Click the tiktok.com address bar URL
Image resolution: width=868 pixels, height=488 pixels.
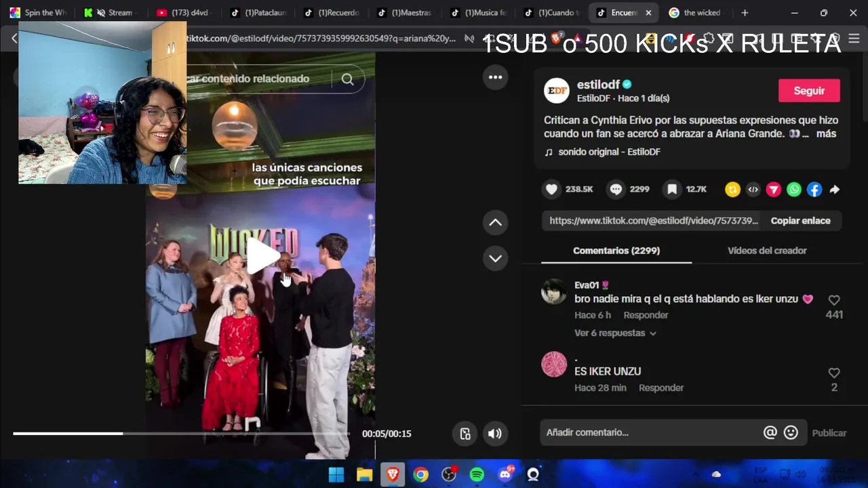click(x=322, y=39)
